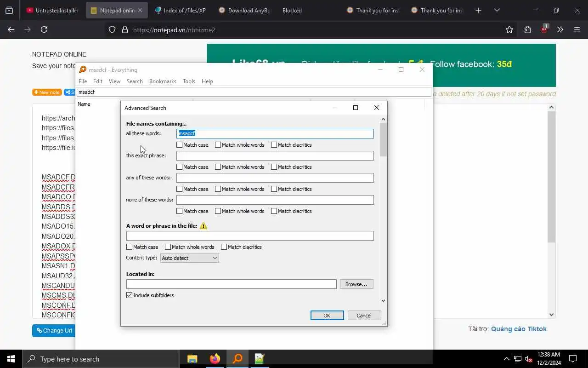Screen dimensions: 588x368
Task: Open the Content type Auto detect dropdown
Action: pos(190,258)
